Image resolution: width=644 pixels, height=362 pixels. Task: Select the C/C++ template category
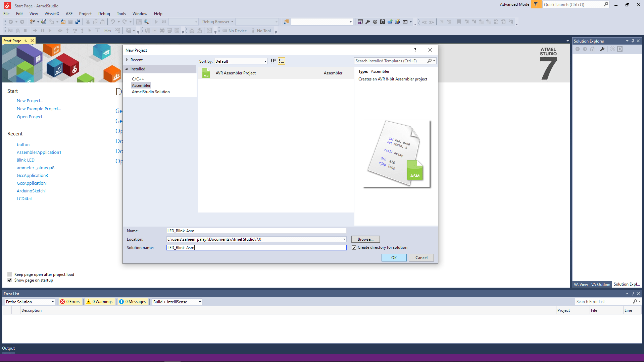[x=138, y=79]
